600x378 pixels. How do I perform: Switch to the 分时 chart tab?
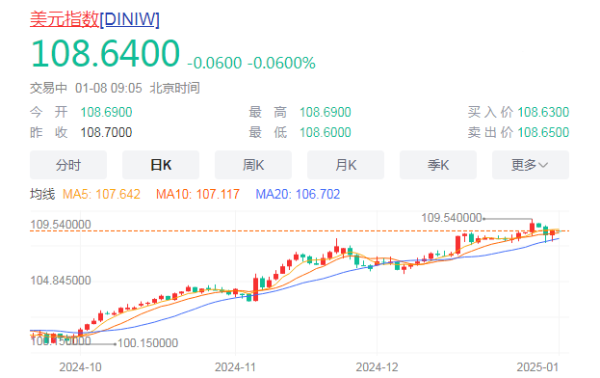pos(68,165)
